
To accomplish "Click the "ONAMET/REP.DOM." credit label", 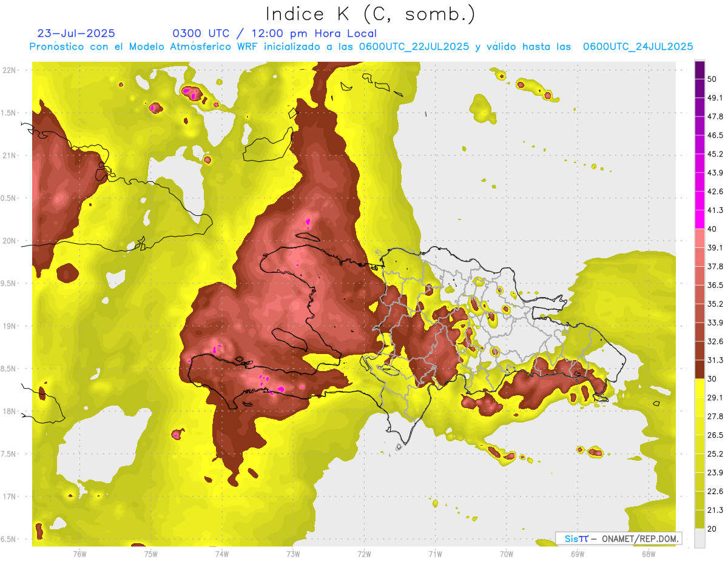I will (x=640, y=538).
